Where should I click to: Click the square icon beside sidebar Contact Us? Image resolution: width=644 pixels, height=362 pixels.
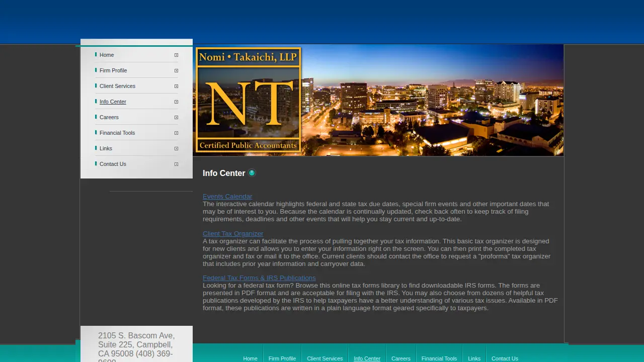(176, 164)
